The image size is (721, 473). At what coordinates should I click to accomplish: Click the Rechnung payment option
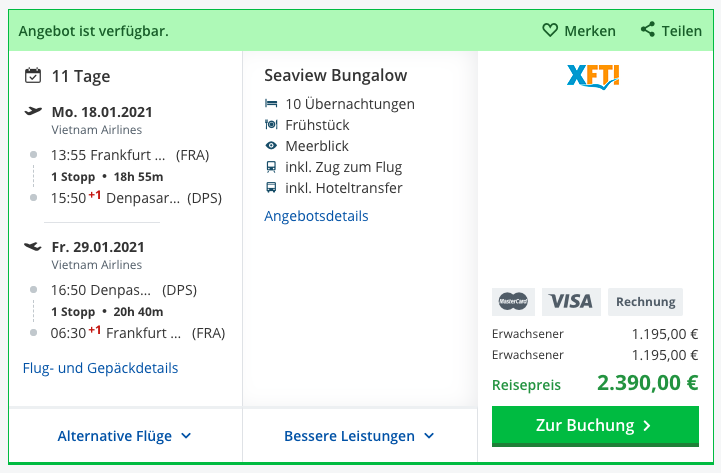645,302
